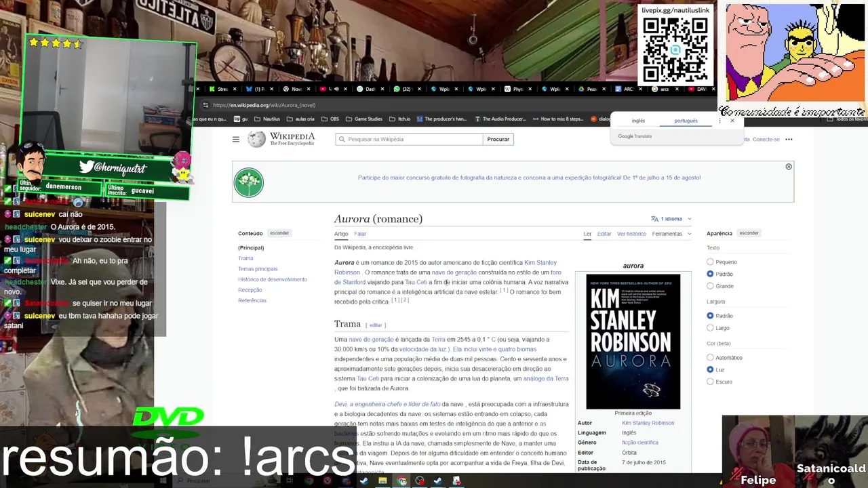Open Google Translate popup options menu

tap(720, 121)
